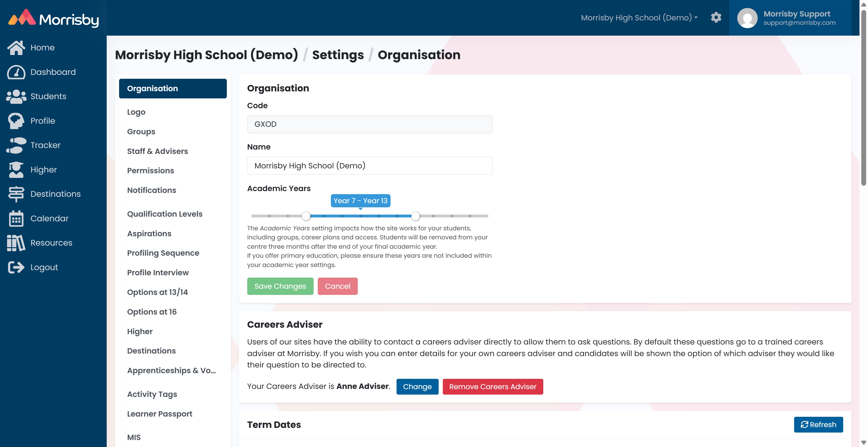
Task: Refresh the Term Dates
Action: coord(818,425)
